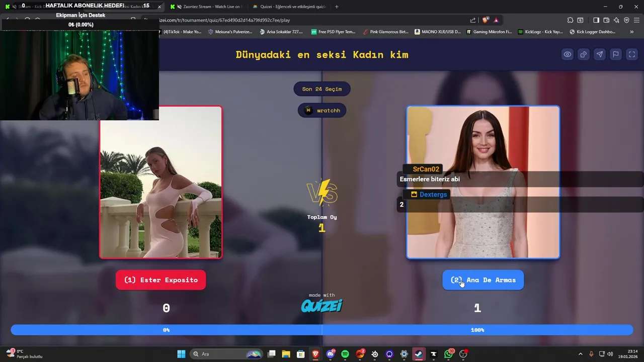Open the weather widget 0°C Parçalı bulutlu
The height and width of the screenshot is (362, 644).
25,354
